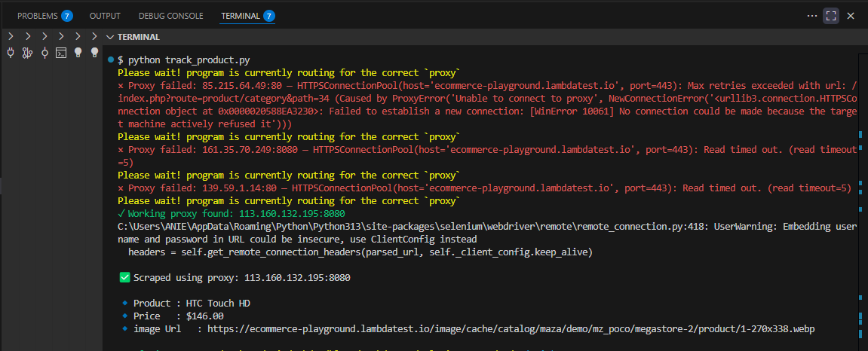868x351 pixels.
Task: Expand the chevron above the terminal prompt icon
Action: point(61,36)
